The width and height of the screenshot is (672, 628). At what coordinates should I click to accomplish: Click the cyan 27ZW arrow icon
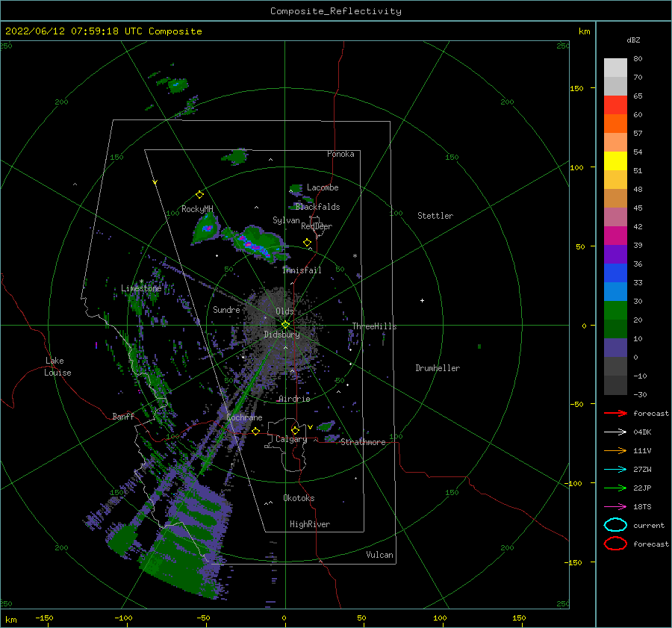(x=615, y=469)
